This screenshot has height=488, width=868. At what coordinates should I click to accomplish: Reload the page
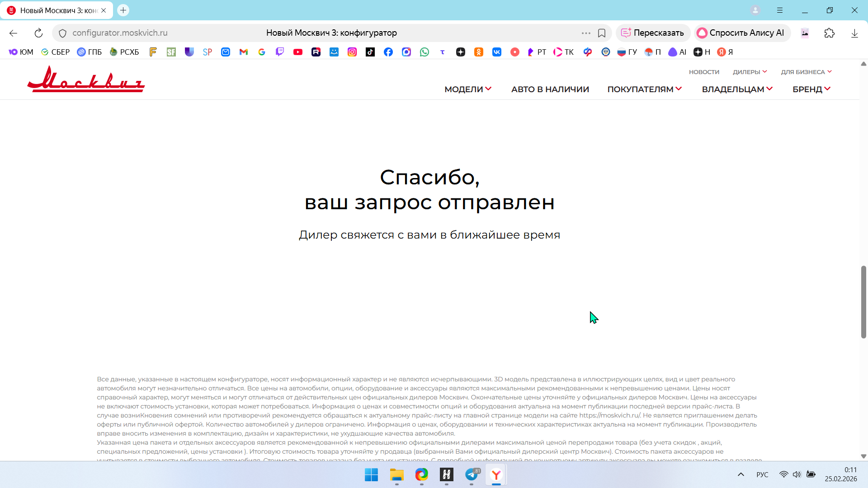pos(38,33)
